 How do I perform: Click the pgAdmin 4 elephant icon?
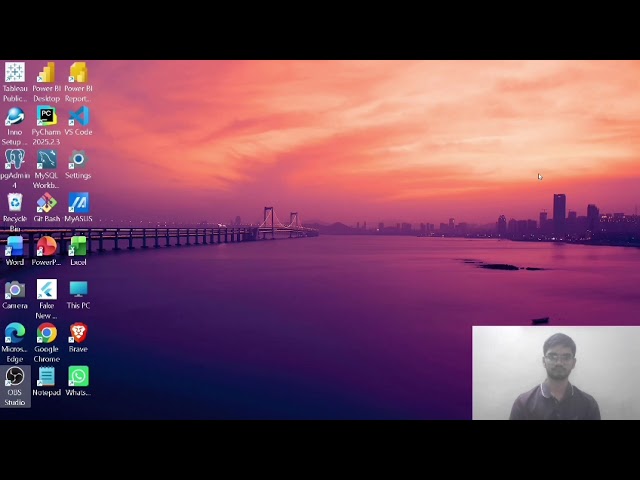15,160
